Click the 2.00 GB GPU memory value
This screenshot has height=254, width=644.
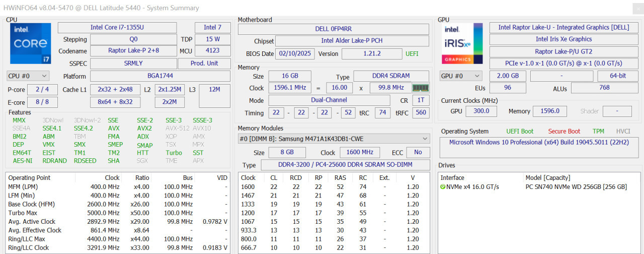click(x=508, y=76)
